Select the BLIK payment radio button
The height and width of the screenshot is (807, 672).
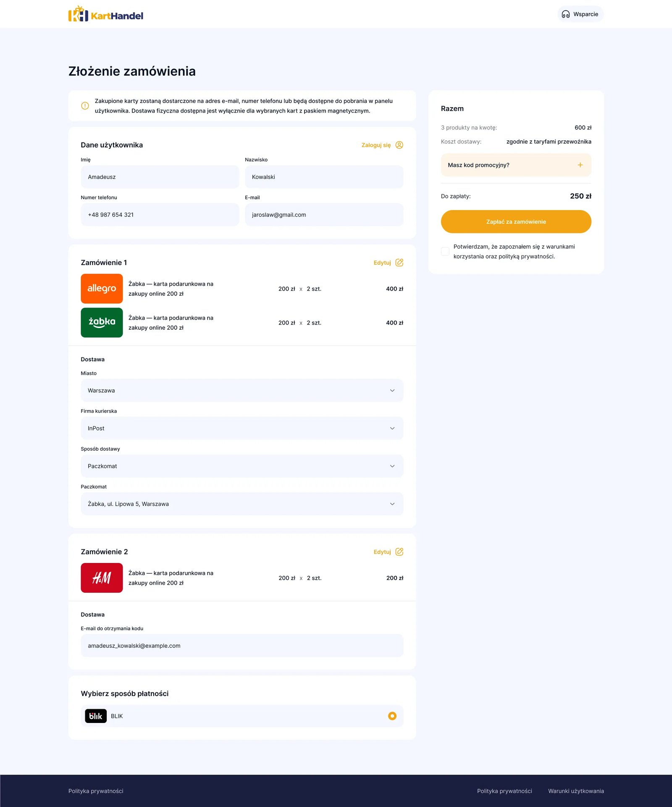point(392,716)
